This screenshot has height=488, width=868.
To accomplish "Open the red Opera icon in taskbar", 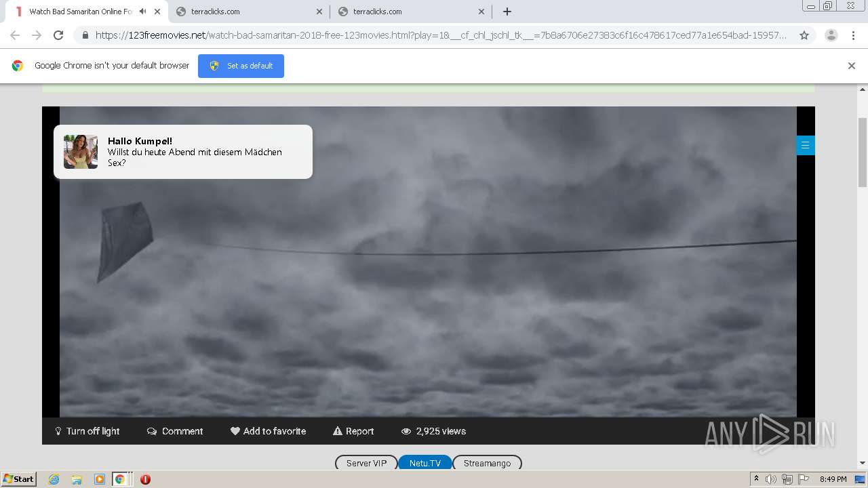I will coord(145,479).
